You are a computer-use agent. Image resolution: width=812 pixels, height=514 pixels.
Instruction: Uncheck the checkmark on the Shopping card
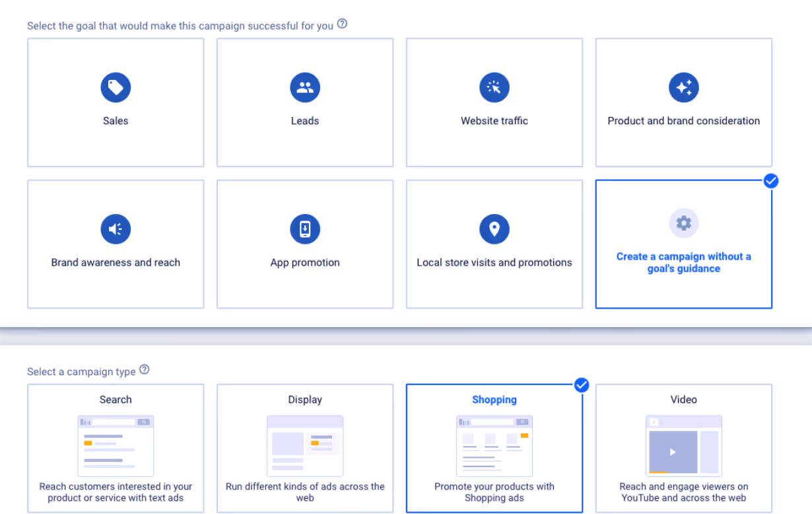[x=582, y=385]
